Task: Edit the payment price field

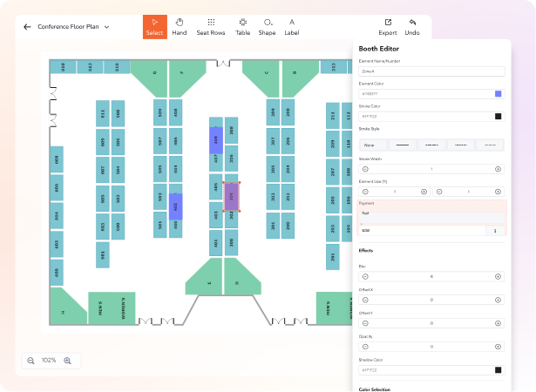Action: [x=422, y=231]
